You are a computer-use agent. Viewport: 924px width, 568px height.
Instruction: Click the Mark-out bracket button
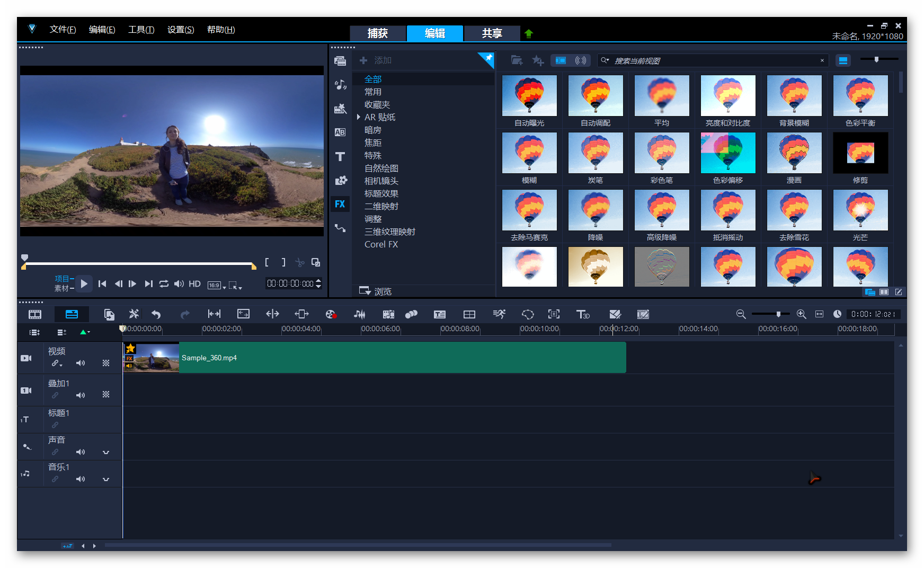pos(283,262)
